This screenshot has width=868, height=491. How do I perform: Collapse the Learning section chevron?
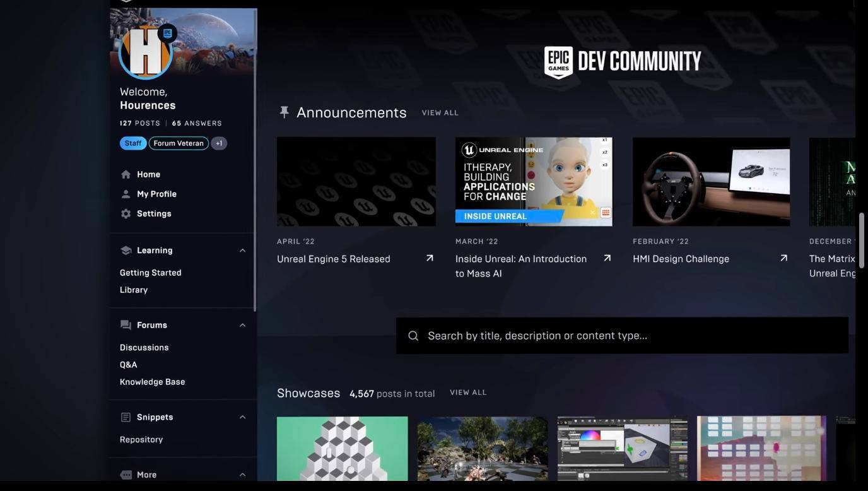[x=242, y=251]
